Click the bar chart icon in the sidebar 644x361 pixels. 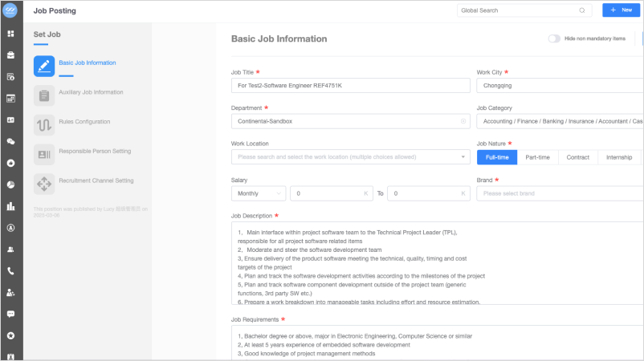point(10,206)
